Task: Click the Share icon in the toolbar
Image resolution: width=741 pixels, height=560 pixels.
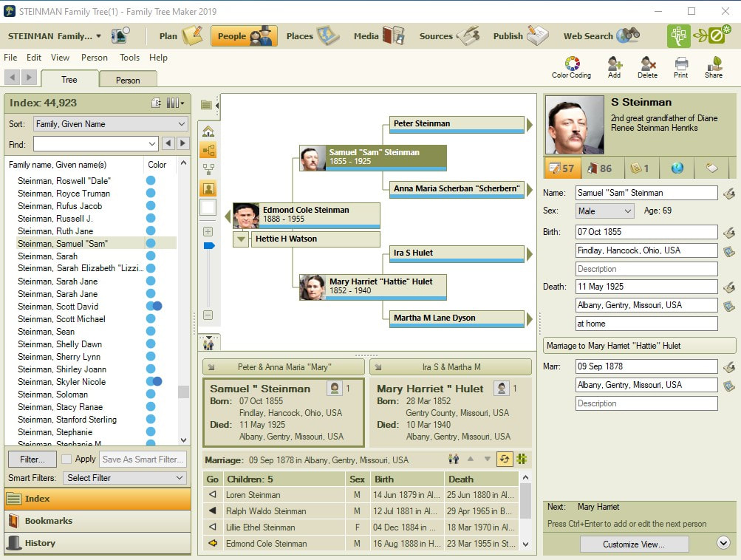Action: (713, 67)
